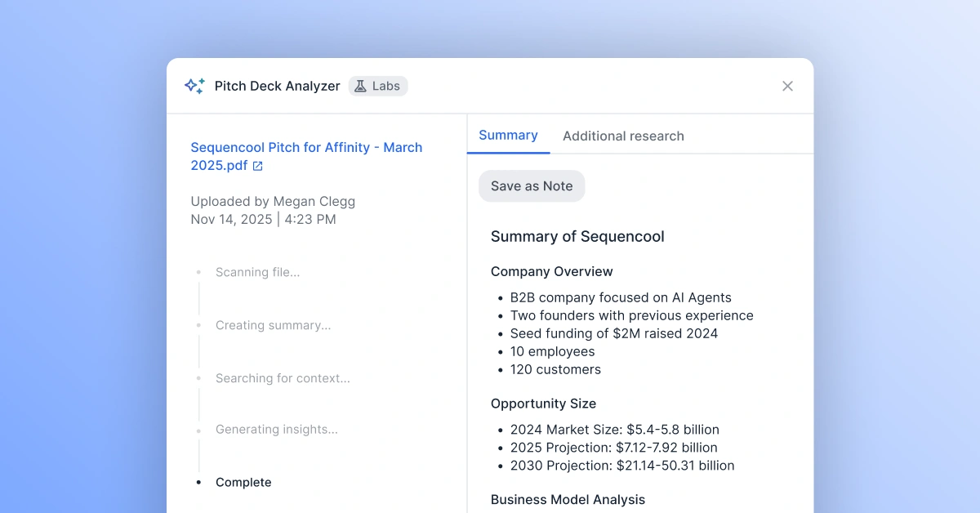Screen dimensions: 980x513
Task: Click the 120 customers bullet
Action: [555, 369]
